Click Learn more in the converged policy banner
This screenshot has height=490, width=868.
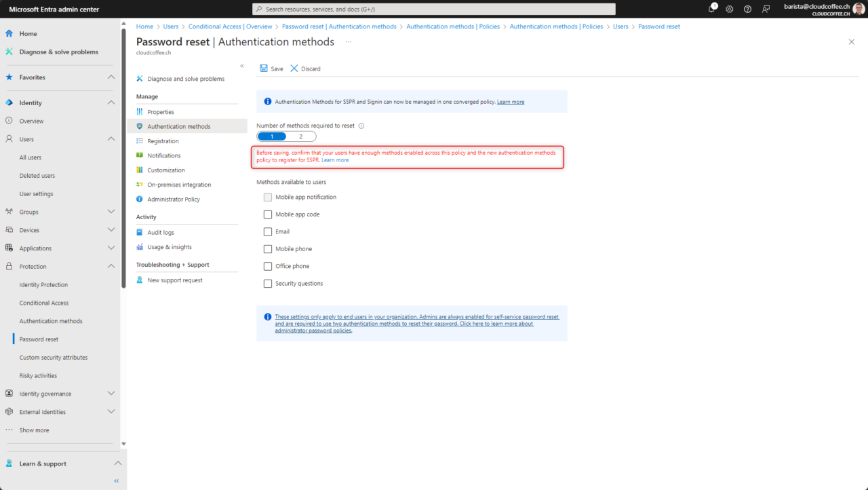click(x=511, y=101)
